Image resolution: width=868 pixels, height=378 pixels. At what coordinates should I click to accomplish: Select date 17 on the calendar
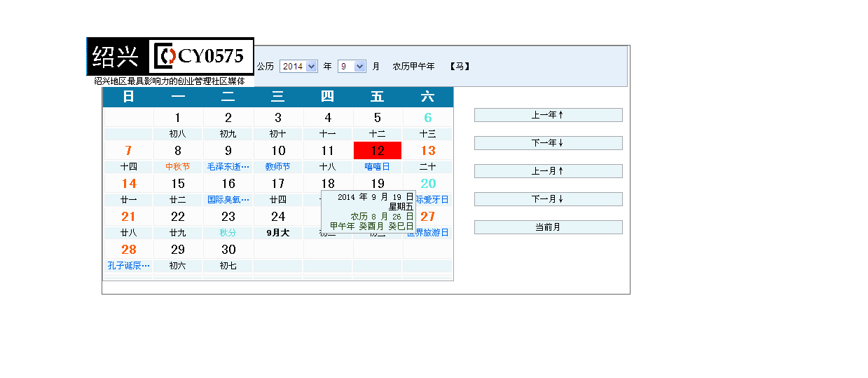pyautogui.click(x=278, y=184)
